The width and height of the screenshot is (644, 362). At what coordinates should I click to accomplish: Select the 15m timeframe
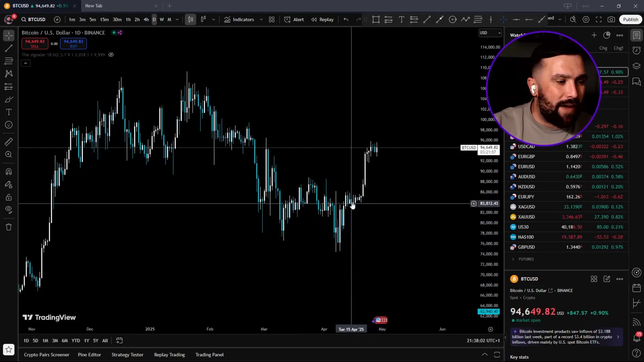104,19
